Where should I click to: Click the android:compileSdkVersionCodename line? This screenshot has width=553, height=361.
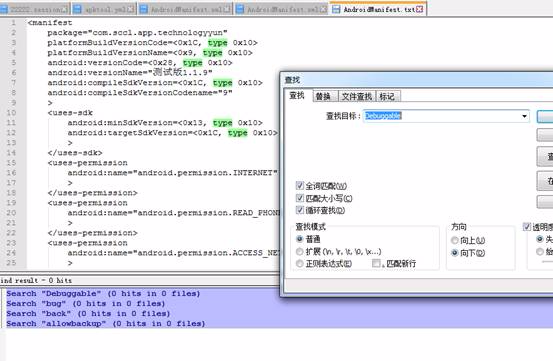(x=140, y=93)
